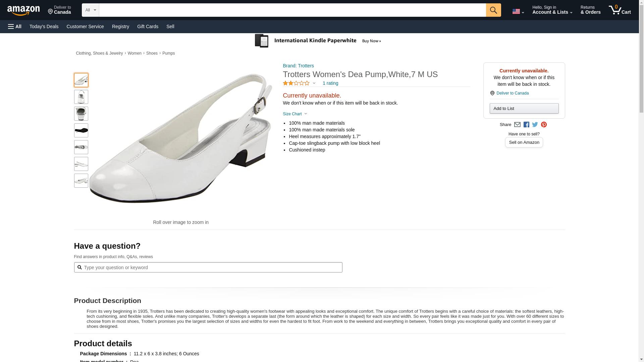This screenshot has height=362, width=644.
Task: Open the All search category dropdown
Action: coord(90,10)
